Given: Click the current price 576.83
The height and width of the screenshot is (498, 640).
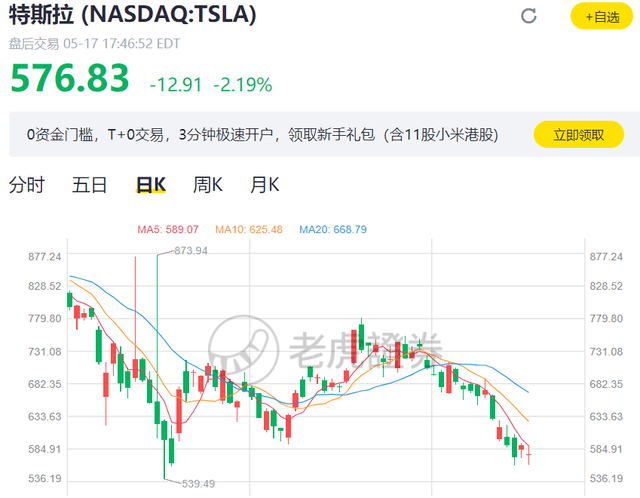Looking at the screenshot, I should [x=70, y=79].
